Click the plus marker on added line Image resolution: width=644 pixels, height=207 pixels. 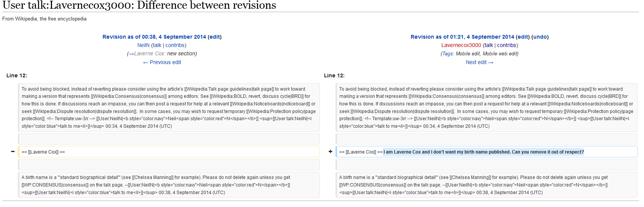(x=330, y=151)
